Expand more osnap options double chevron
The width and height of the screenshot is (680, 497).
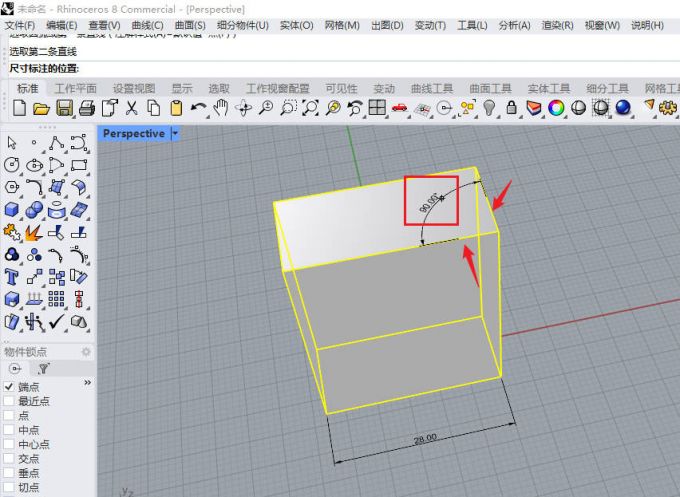(x=88, y=383)
